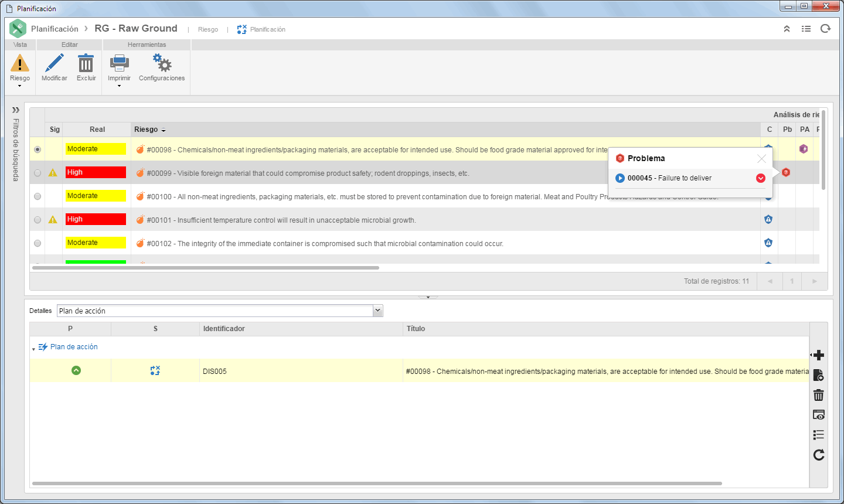
Task: Click the list view icon at top right
Action: click(x=806, y=29)
